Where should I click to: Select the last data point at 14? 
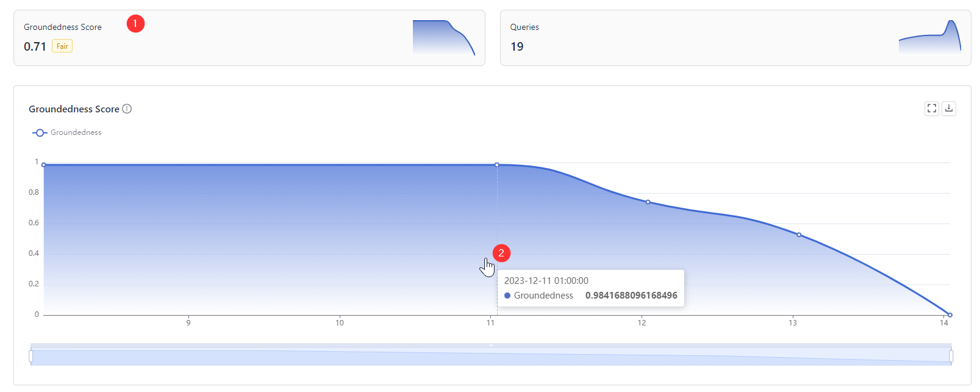(950, 315)
